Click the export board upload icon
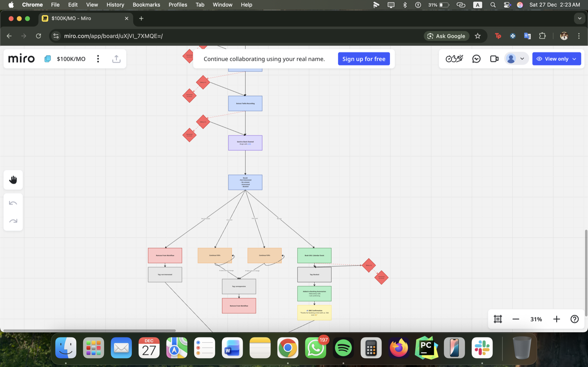Viewport: 588px width, 367px height. [x=116, y=59]
